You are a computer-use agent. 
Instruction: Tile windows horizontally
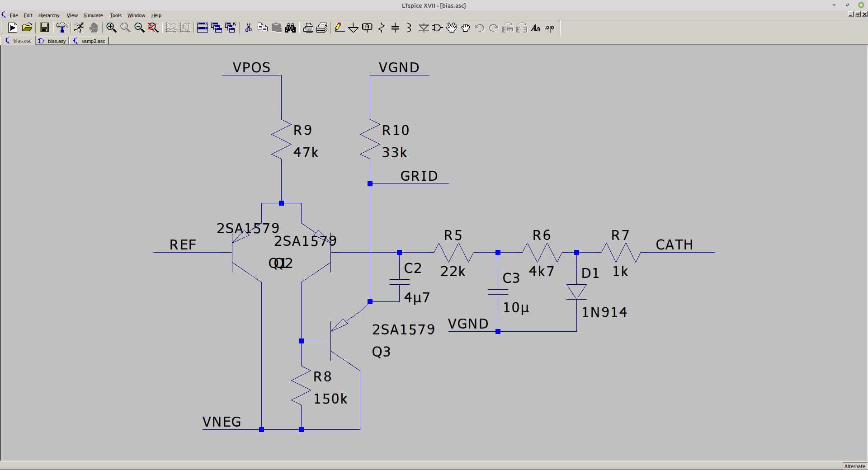point(203,28)
